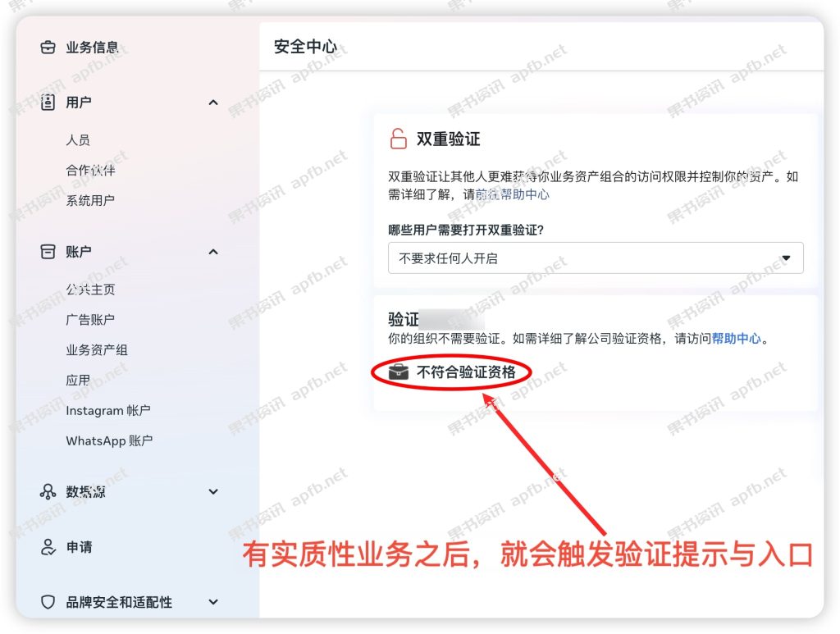The height and width of the screenshot is (634, 840).
Task: Click the briefcase icon beside 业务信息
Action: tap(48, 47)
